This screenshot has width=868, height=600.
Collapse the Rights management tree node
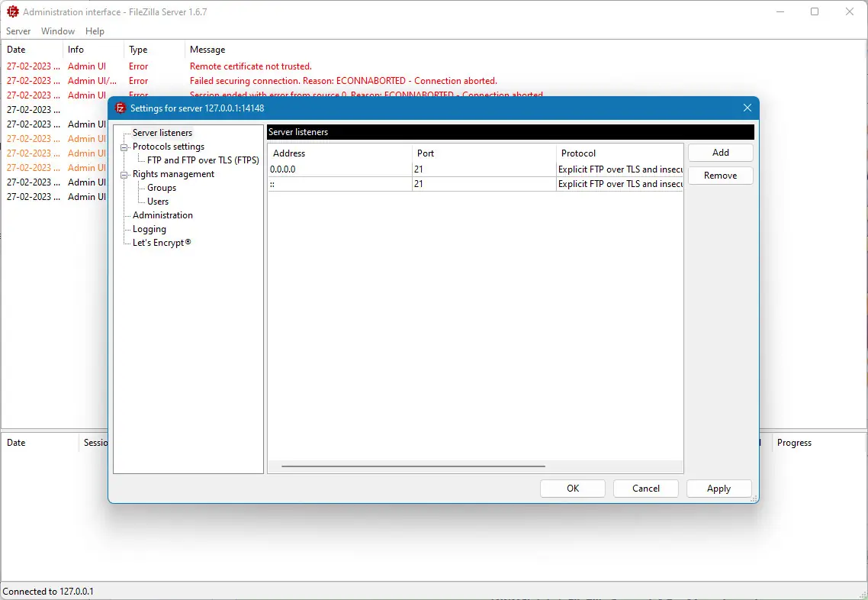124,175
